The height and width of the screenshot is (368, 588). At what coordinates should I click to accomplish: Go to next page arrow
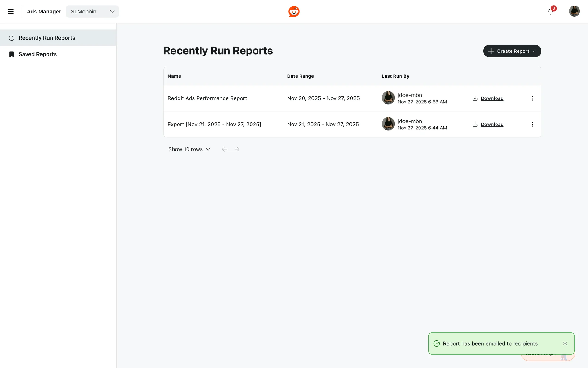(x=237, y=149)
